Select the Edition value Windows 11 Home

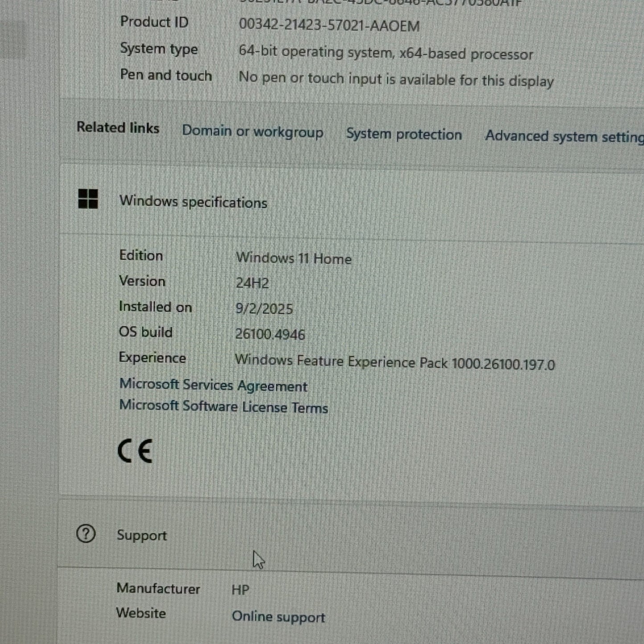(x=294, y=258)
